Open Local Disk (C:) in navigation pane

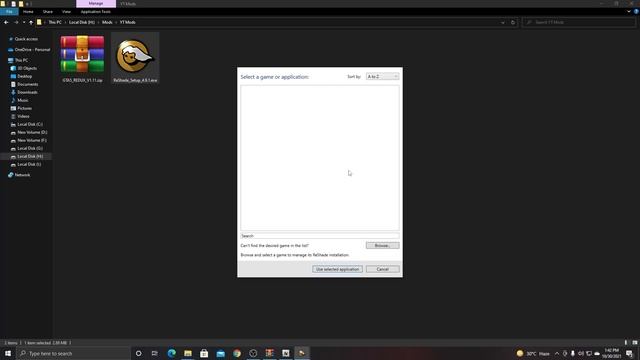[x=30, y=124]
